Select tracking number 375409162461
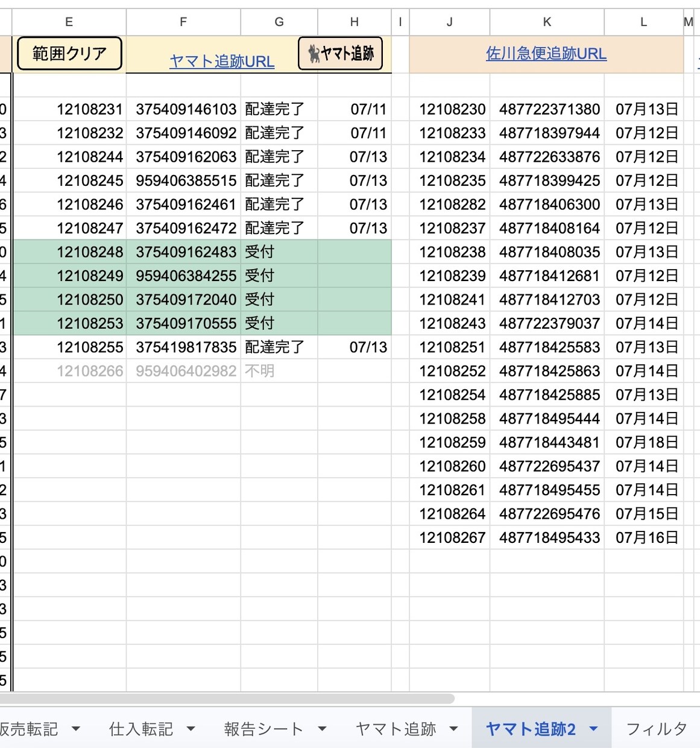700x748 pixels. coord(183,204)
